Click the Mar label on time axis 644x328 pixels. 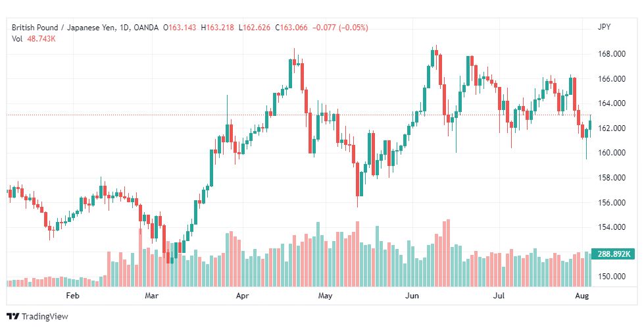(x=151, y=296)
